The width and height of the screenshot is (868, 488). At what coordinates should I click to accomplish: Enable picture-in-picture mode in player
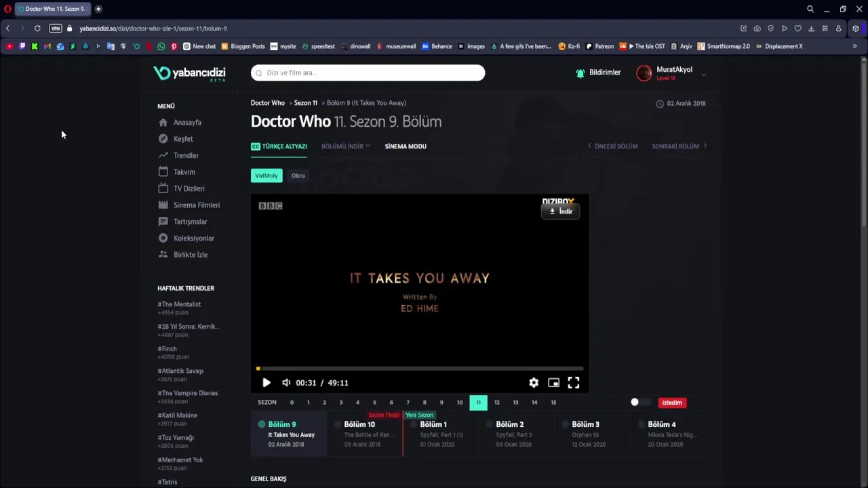[553, 383]
